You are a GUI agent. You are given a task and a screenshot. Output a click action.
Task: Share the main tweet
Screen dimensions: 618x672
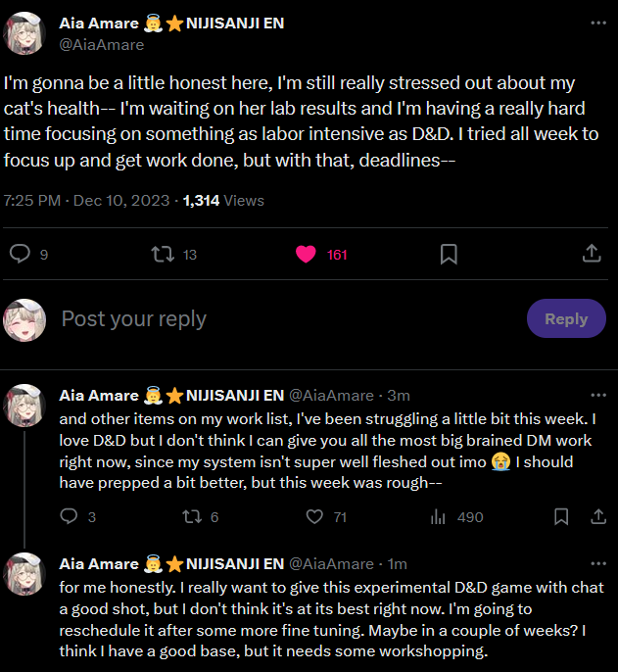pos(591,254)
